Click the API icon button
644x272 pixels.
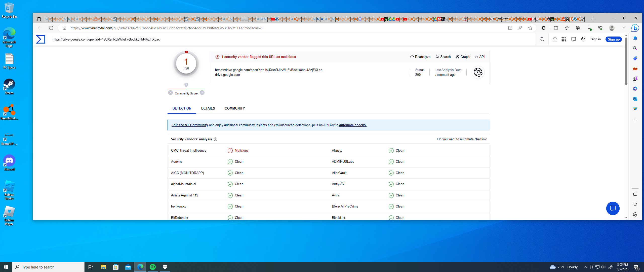pos(479,57)
